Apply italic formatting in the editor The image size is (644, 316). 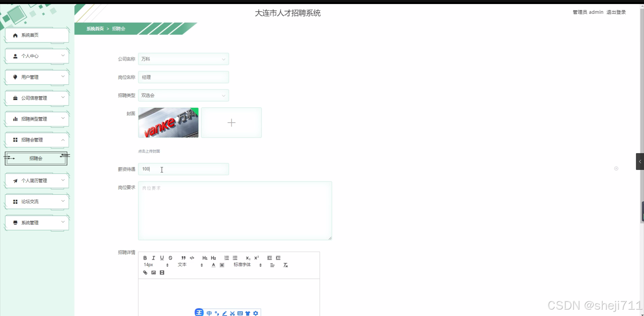pyautogui.click(x=153, y=258)
